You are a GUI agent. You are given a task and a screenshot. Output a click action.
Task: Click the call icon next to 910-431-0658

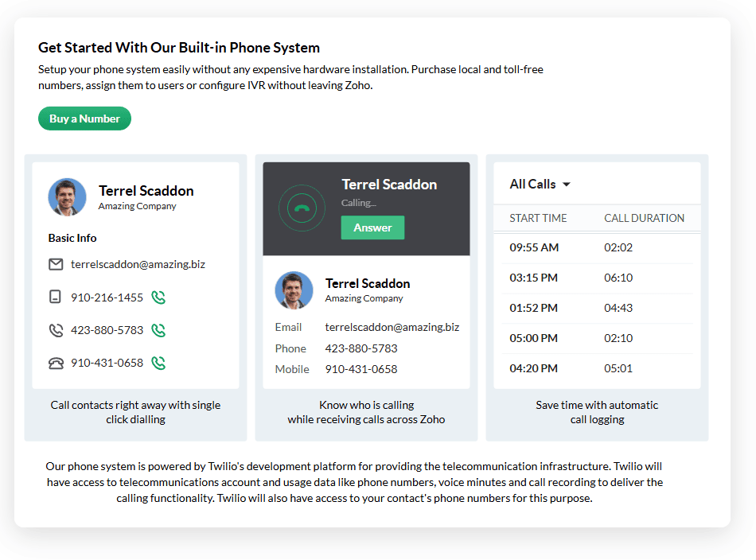pyautogui.click(x=158, y=363)
